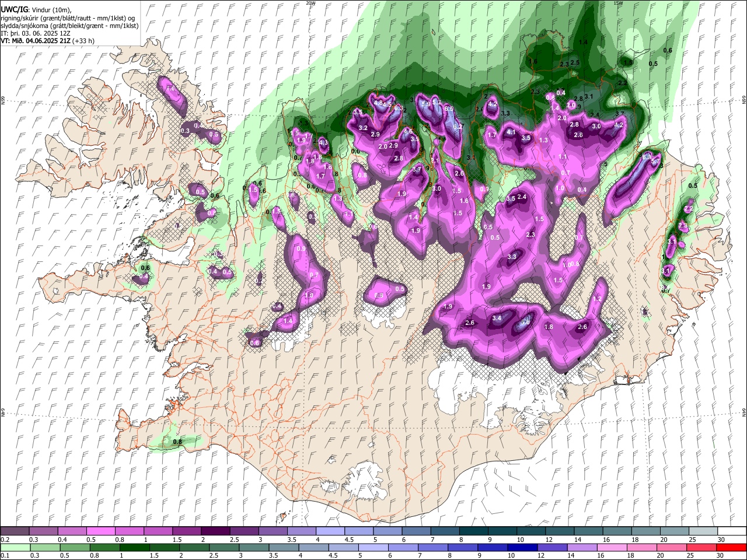Click the '66N' latitude label on right edge
747x560 pixels.
coord(744,100)
